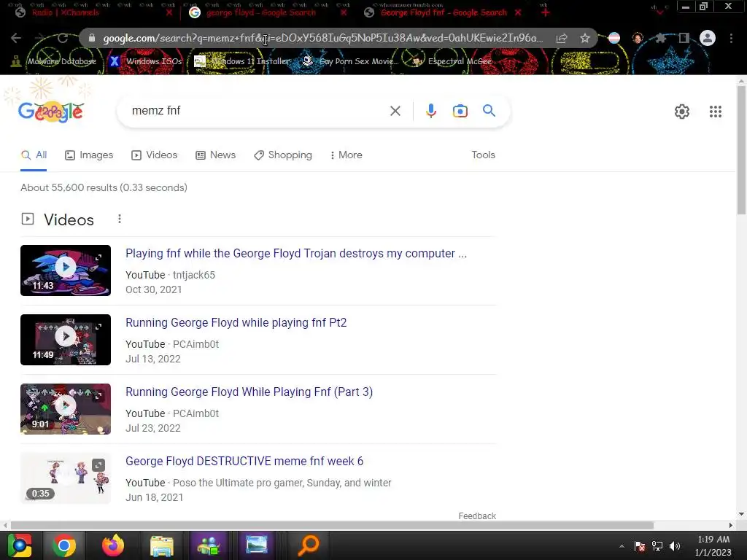The image size is (747, 560).
Task: Submit search with magnifier icon
Action: (489, 111)
